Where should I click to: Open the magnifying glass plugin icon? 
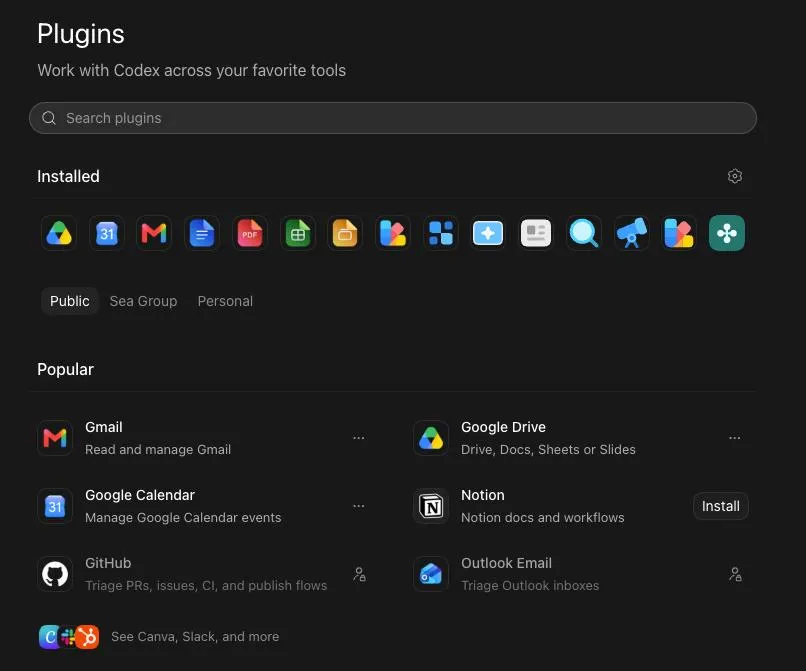tap(583, 233)
